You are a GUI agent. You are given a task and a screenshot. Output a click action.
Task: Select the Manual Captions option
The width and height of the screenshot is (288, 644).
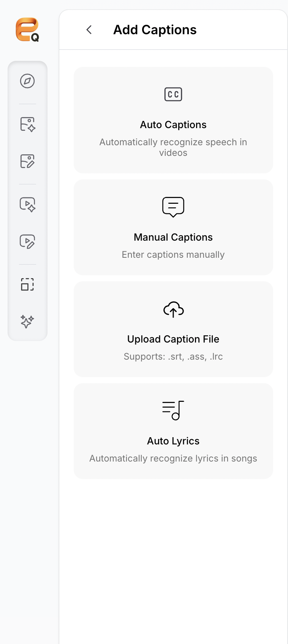point(173,227)
